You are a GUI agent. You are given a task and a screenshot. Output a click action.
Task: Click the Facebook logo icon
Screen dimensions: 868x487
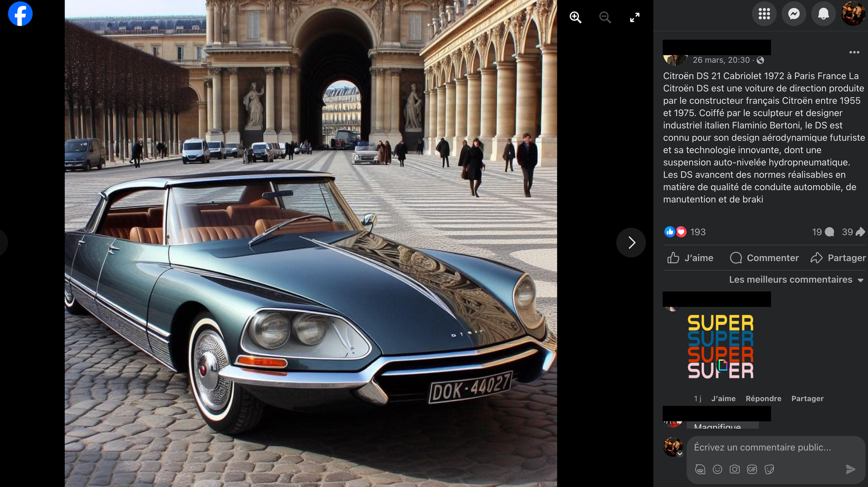pyautogui.click(x=20, y=14)
